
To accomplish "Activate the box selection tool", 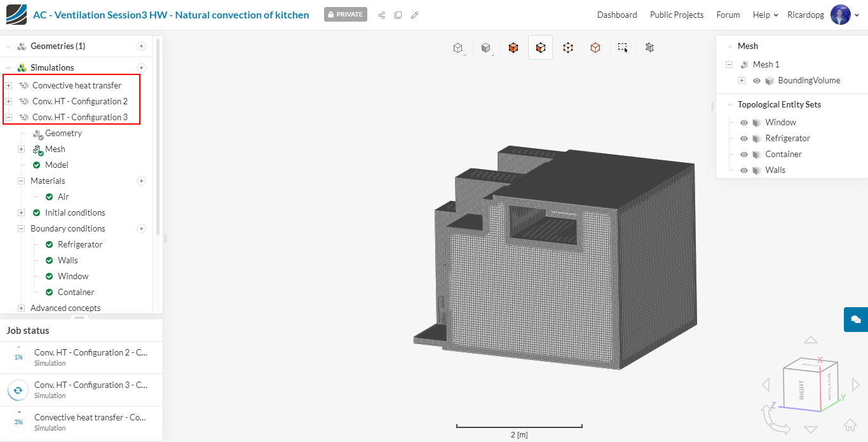I will [x=623, y=48].
